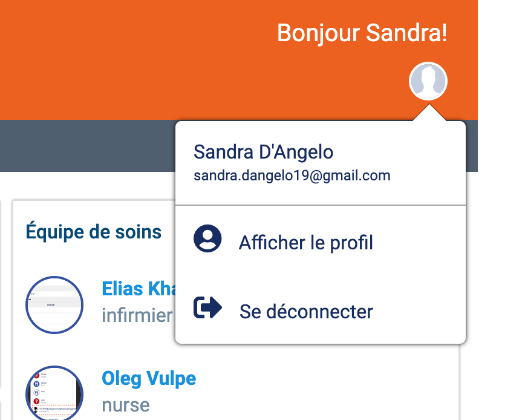Screen dimensions: 525x420
Task: Choose Se déconnecter from the account menu
Action: pos(321,311)
